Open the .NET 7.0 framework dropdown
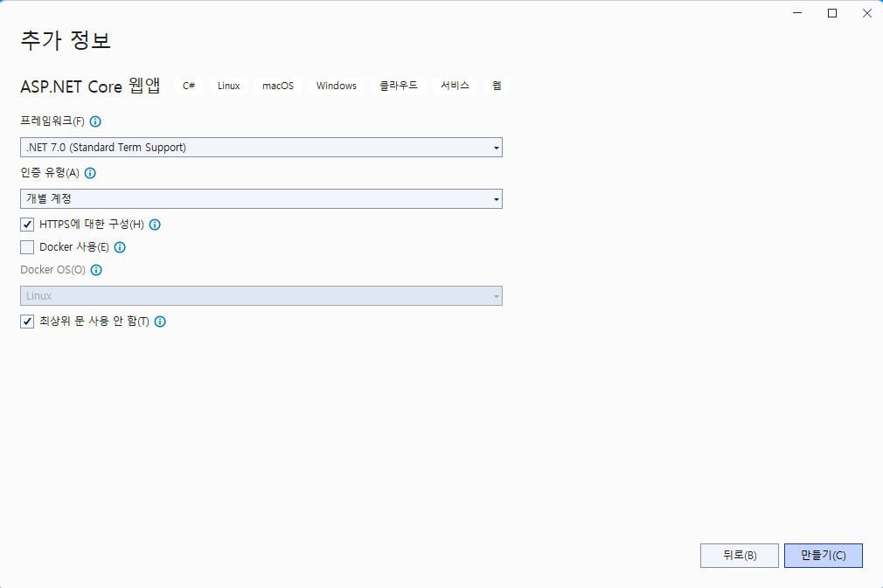 pos(261,148)
